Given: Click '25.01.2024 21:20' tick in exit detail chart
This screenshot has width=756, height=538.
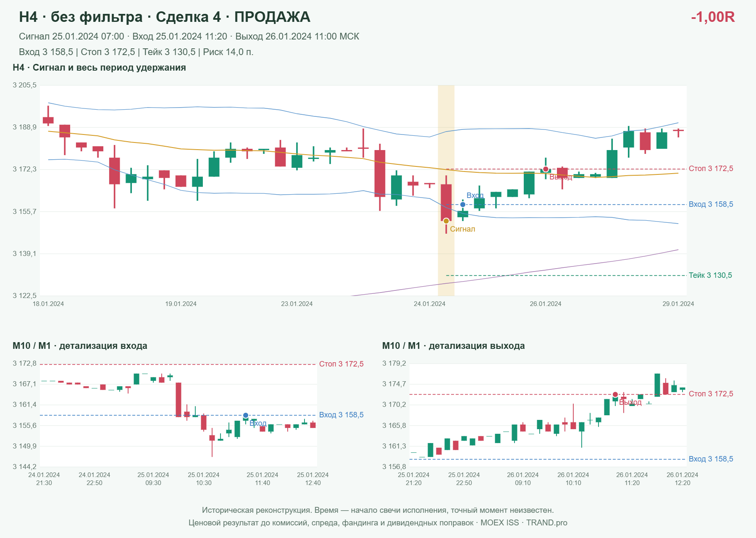Looking at the screenshot, I should [414, 479].
